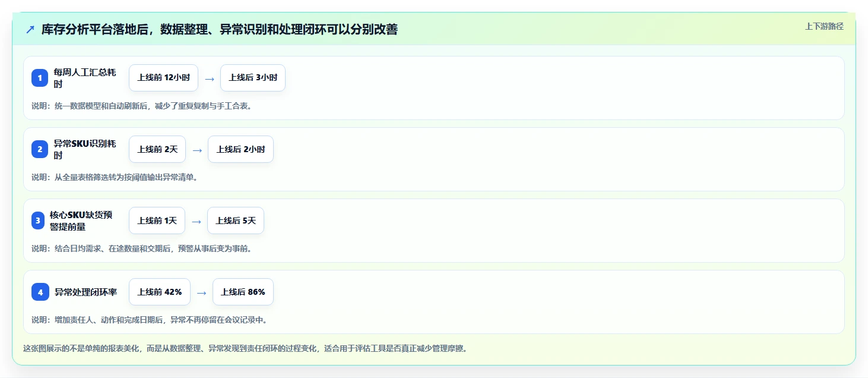
Task: Click the arrow between 2天 and 2小时
Action: [197, 150]
